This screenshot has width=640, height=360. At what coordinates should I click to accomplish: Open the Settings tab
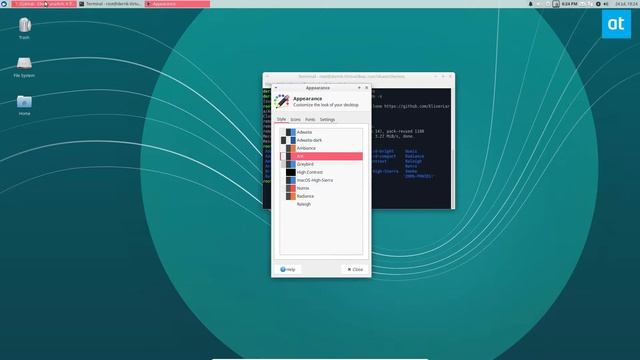coord(327,120)
